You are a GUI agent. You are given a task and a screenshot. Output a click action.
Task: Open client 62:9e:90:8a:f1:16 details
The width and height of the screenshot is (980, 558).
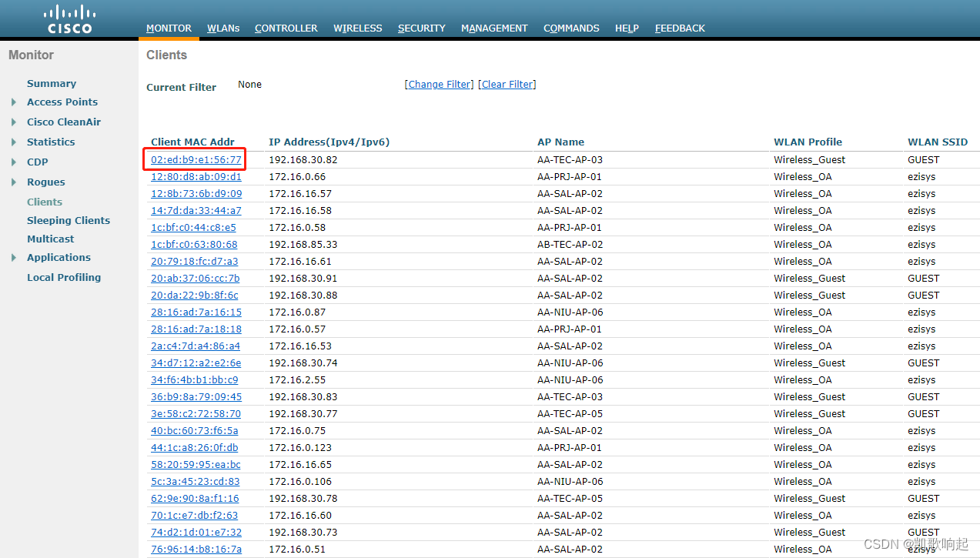195,499
